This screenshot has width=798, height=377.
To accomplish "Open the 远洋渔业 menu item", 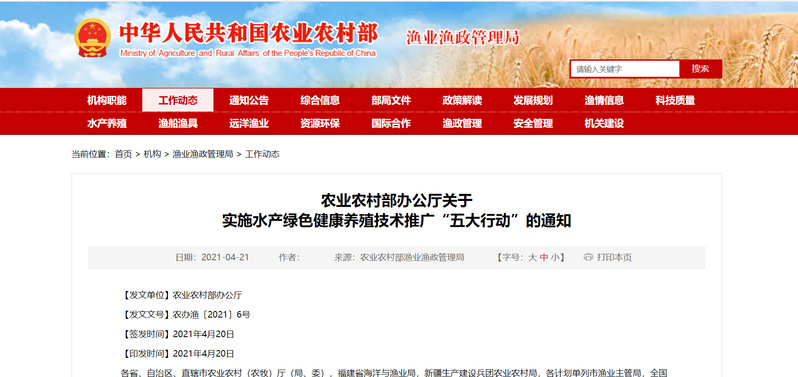I will pos(249,123).
